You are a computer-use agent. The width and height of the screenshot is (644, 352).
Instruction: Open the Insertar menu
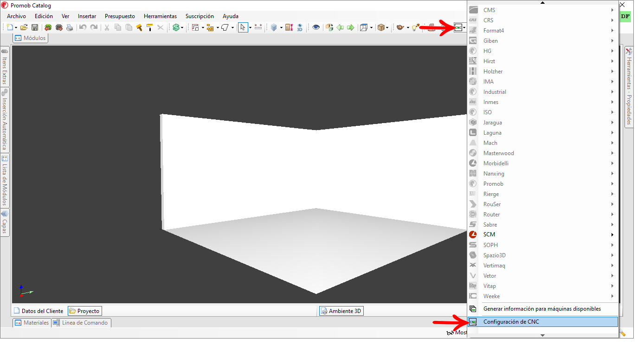[87, 16]
